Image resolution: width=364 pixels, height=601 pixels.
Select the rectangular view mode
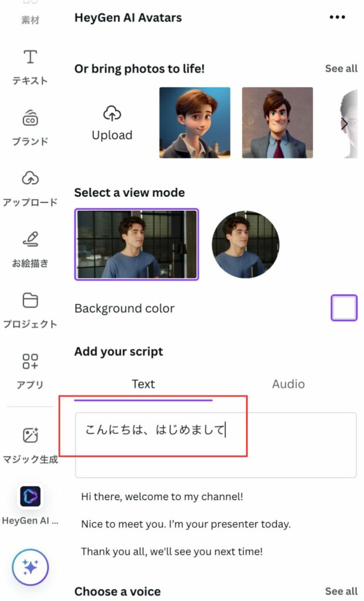click(x=136, y=244)
